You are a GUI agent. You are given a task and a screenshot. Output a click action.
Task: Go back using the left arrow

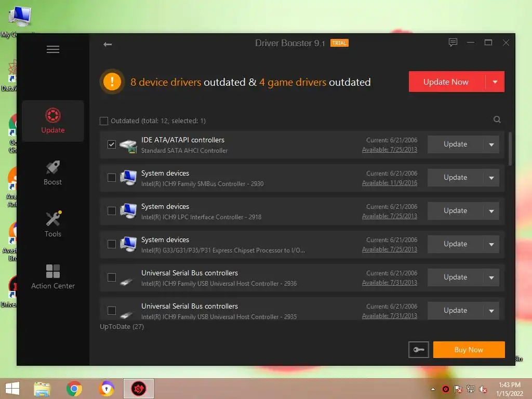coord(108,45)
